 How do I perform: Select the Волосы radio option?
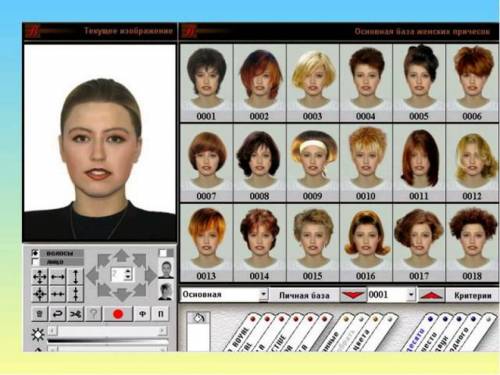click(35, 253)
